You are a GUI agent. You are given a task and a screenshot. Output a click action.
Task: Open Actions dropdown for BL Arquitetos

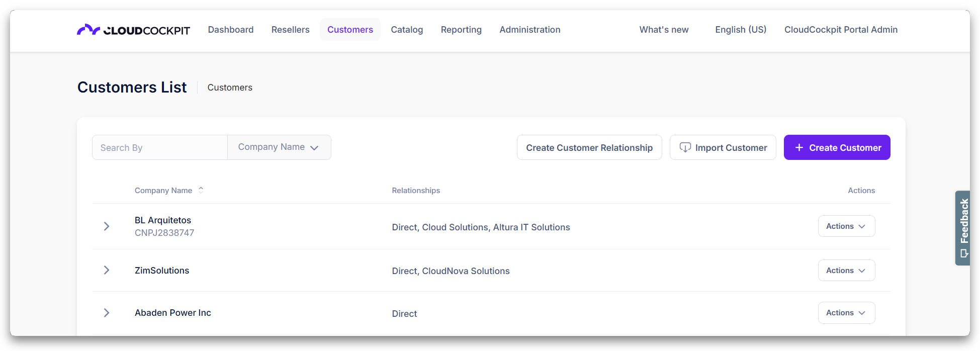pyautogui.click(x=846, y=226)
